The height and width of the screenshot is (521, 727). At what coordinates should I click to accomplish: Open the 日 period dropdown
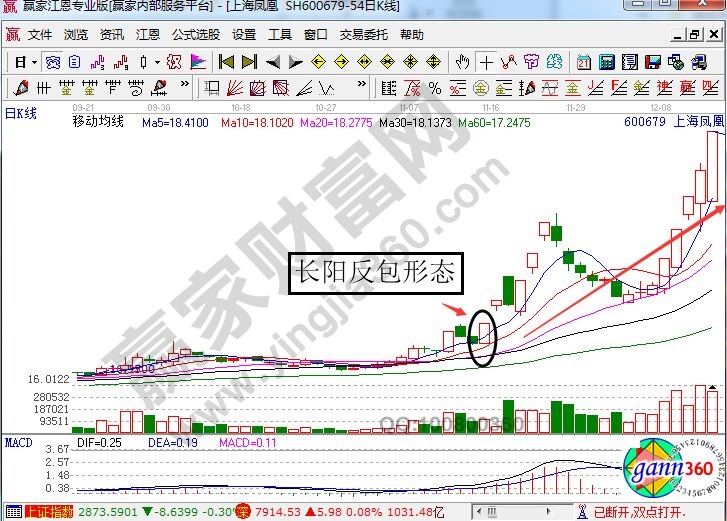(x=24, y=62)
